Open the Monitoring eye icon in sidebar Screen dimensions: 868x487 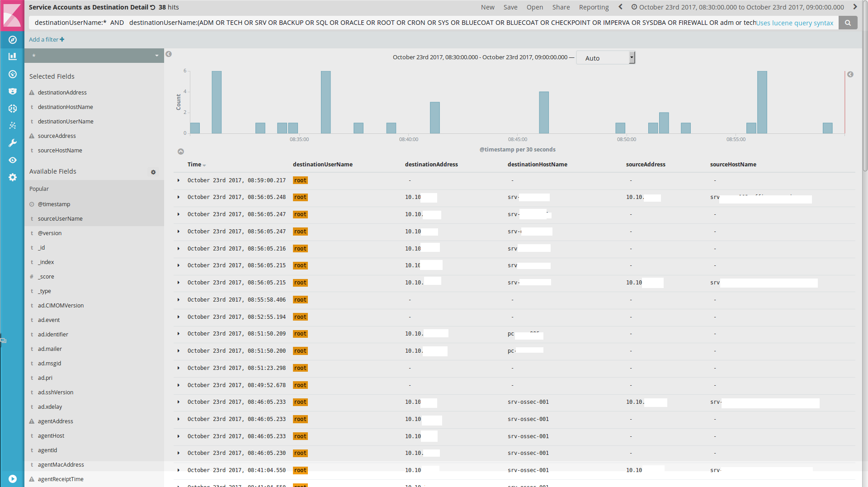pyautogui.click(x=13, y=160)
